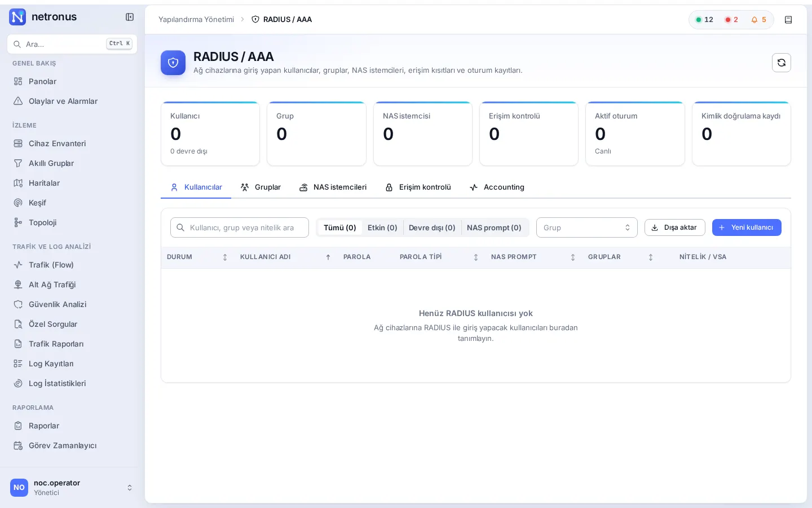812x508 pixels.
Task: Refresh the RADIUS / AAA page
Action: [782, 63]
